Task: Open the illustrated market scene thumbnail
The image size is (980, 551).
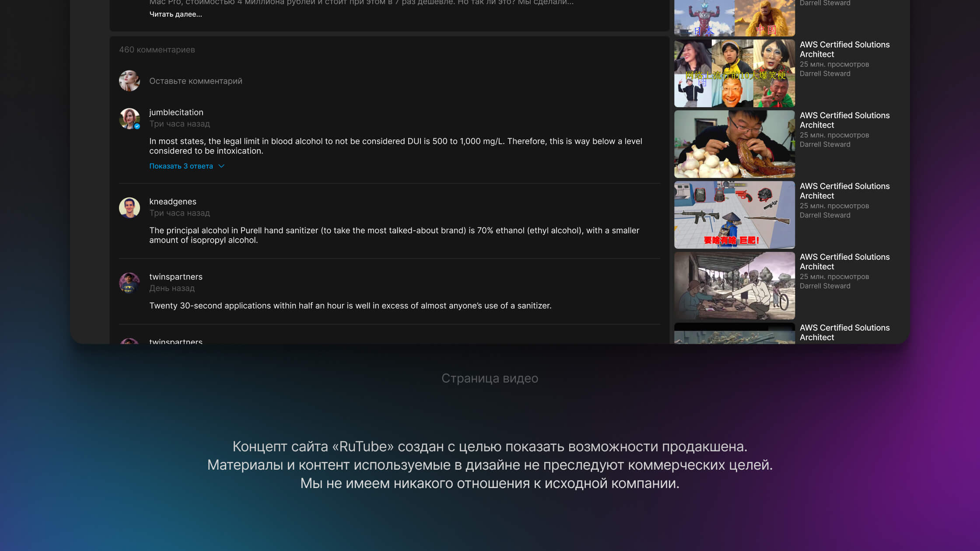Action: (x=734, y=286)
